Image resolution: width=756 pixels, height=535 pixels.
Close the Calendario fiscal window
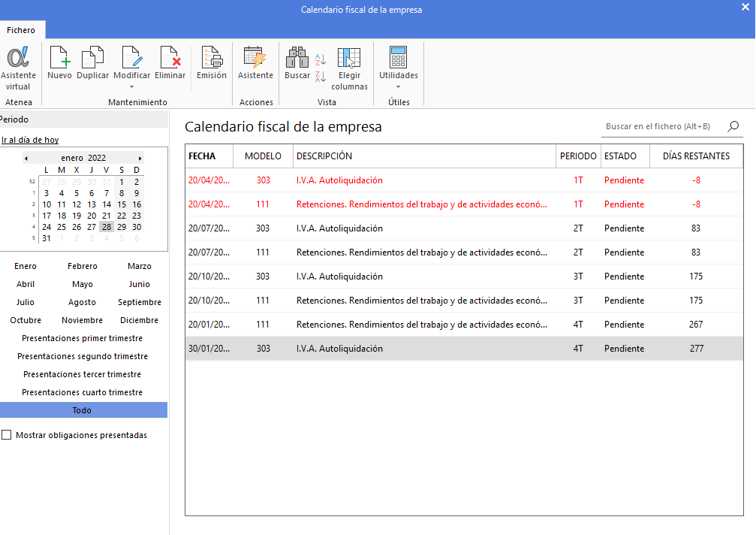tap(745, 7)
